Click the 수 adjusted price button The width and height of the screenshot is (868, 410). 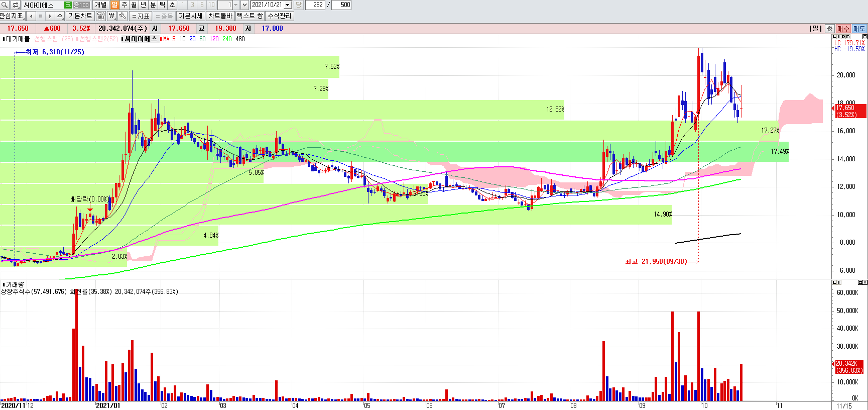(60, 16)
